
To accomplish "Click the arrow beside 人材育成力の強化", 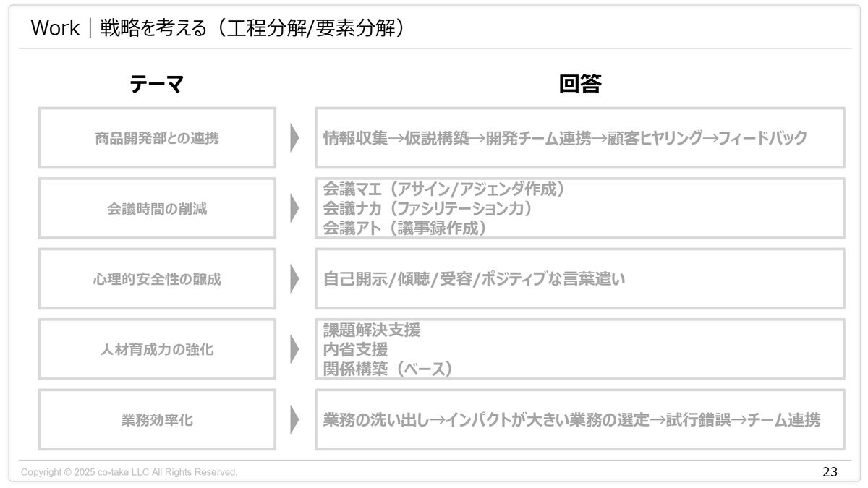I will coord(294,349).
